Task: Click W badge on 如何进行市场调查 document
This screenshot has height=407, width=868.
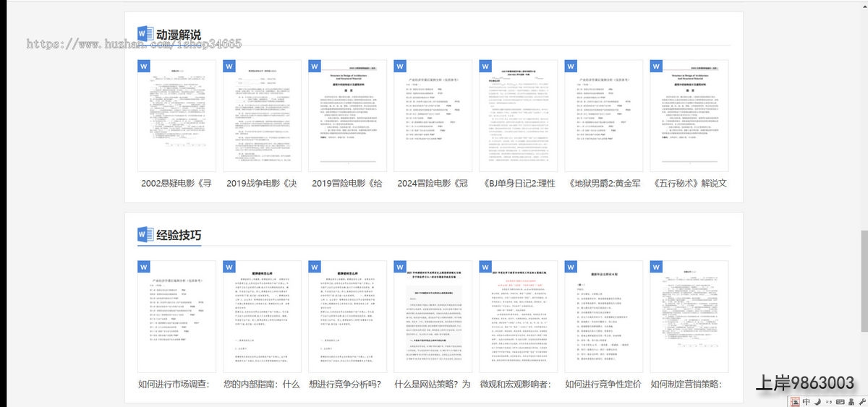Action: click(143, 267)
